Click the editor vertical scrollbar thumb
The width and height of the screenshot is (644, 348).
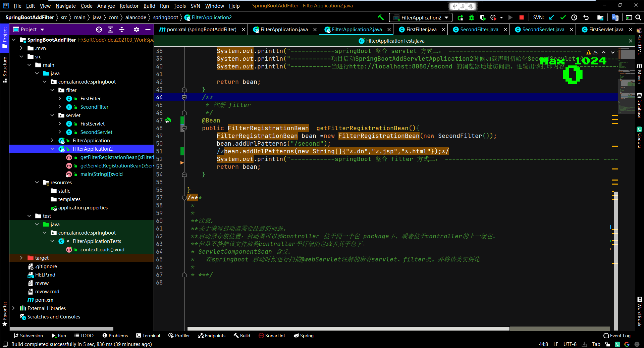click(x=616, y=260)
